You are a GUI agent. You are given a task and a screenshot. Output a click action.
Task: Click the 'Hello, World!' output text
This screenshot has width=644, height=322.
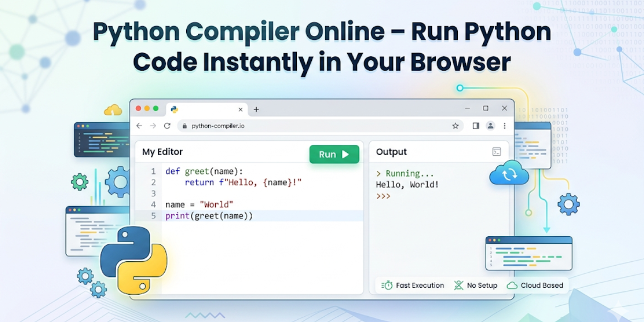[x=407, y=185]
